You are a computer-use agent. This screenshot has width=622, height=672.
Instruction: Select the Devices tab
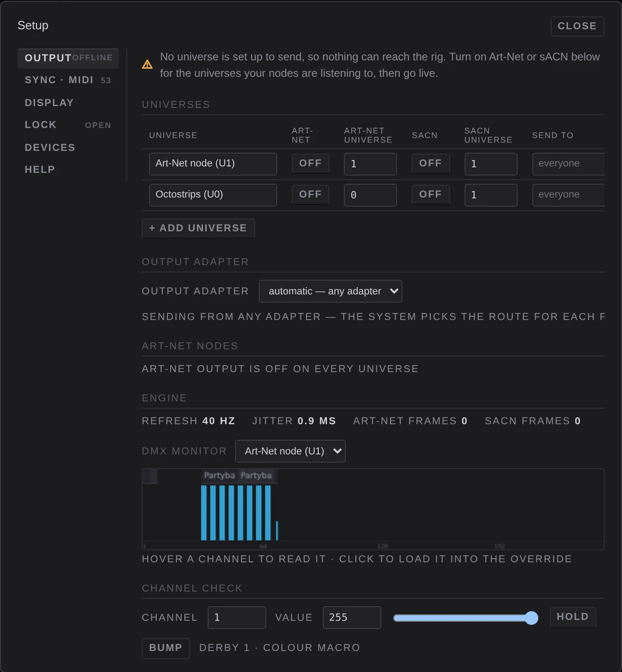pyautogui.click(x=68, y=148)
